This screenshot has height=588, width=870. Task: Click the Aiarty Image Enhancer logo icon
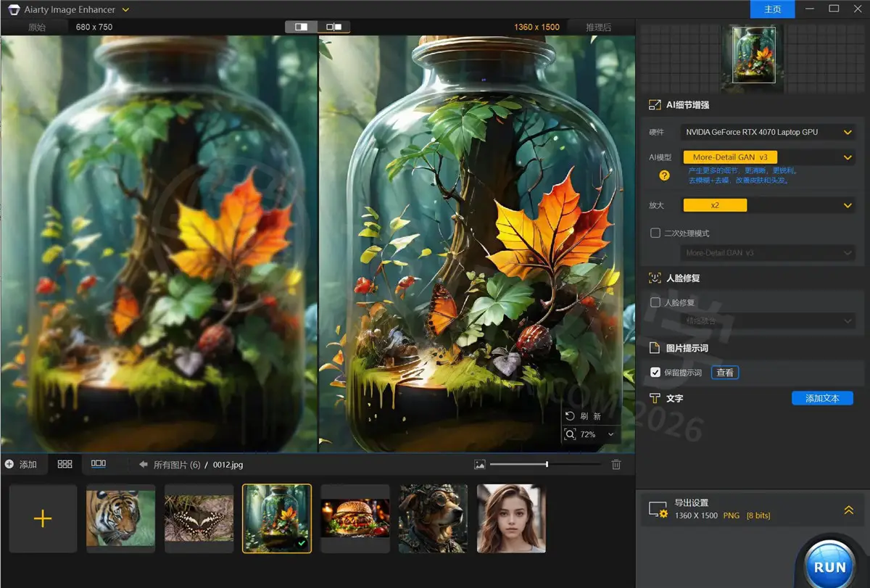(13, 9)
